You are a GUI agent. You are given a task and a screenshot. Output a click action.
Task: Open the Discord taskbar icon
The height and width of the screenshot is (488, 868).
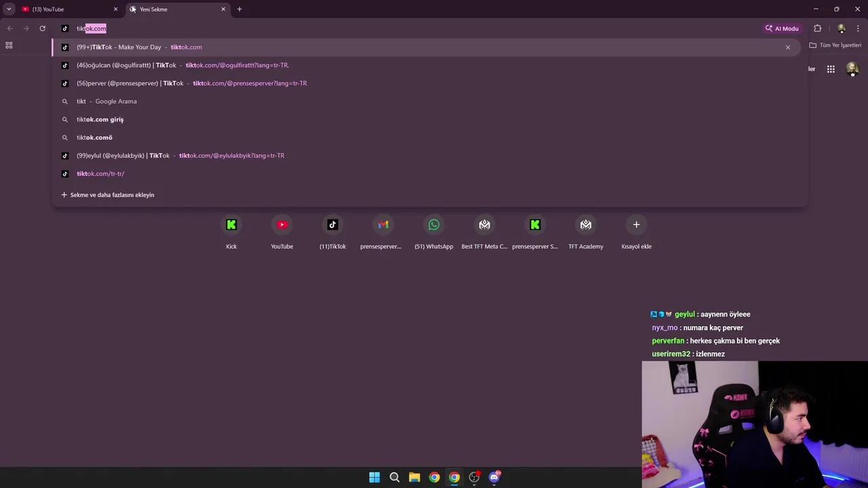coord(494,477)
